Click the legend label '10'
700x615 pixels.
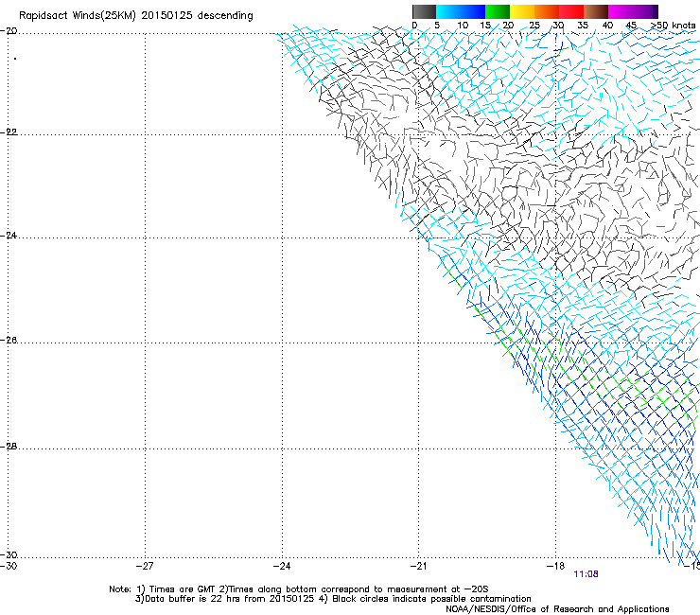tap(463, 26)
